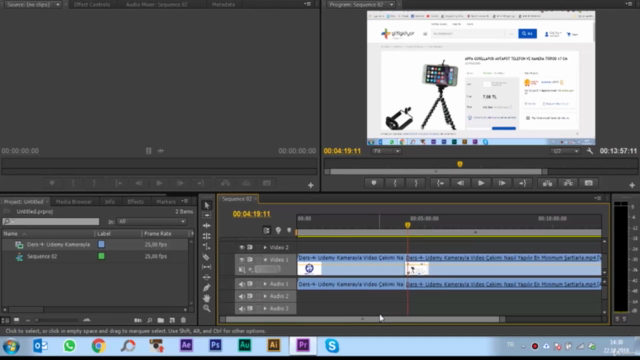Select the Slide tool
The image size is (640, 360).
click(x=207, y=277)
